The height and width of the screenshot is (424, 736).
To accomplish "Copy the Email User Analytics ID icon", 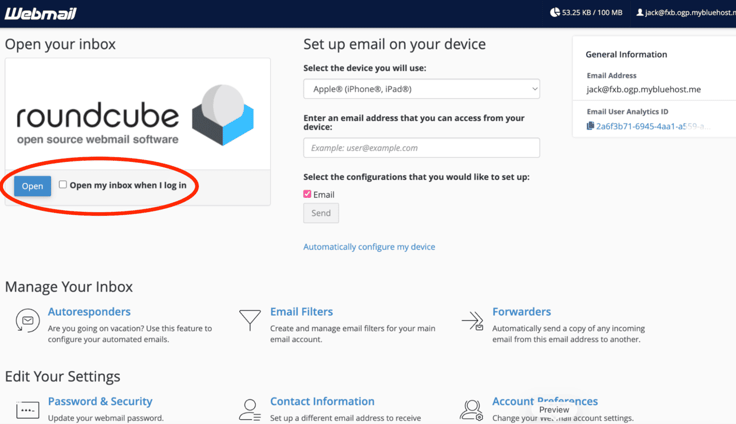I will (x=590, y=126).
